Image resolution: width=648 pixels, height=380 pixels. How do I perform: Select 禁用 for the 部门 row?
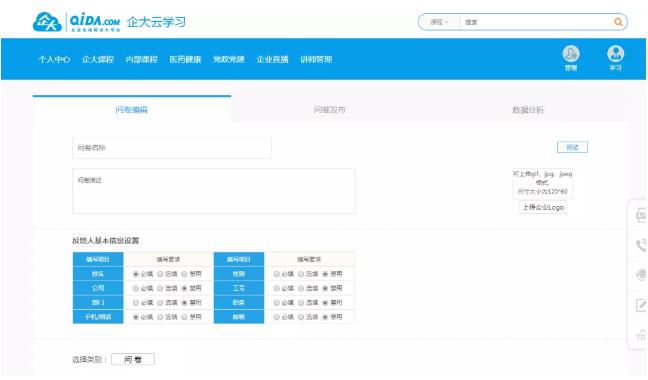pyautogui.click(x=184, y=303)
